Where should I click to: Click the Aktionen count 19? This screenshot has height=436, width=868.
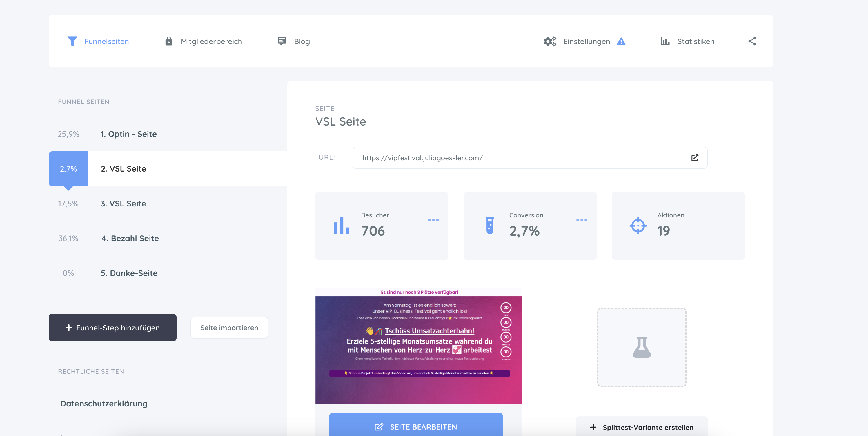click(664, 231)
